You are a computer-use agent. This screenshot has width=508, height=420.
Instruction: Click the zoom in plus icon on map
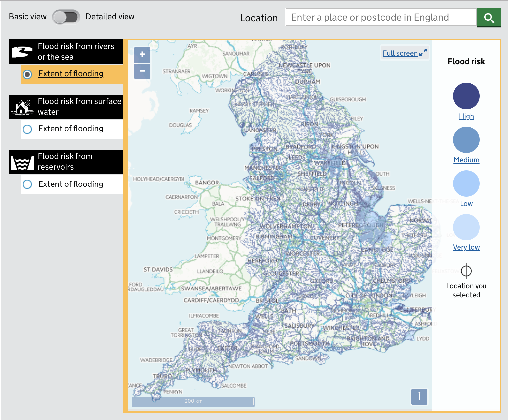[142, 55]
